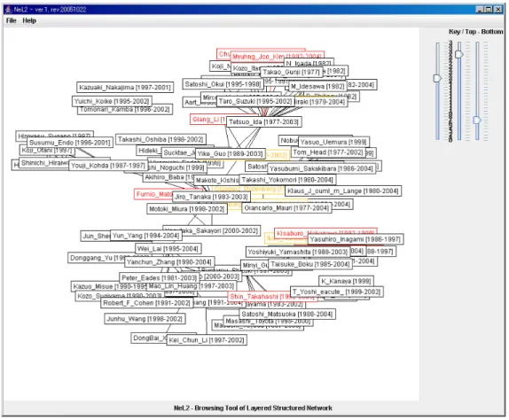Screen dimensions: 509x420
Task: Select the Yasuhiro_Inagami [1986-1997] node
Action: tap(356, 239)
